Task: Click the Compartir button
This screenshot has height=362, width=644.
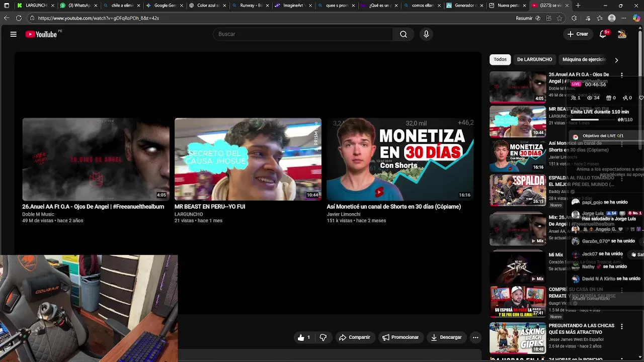Action: click(355, 337)
